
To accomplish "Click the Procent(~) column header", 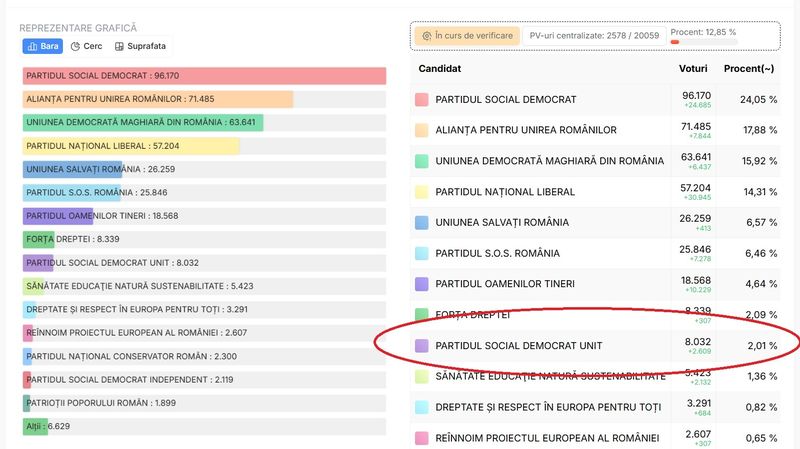I will coord(750,69).
